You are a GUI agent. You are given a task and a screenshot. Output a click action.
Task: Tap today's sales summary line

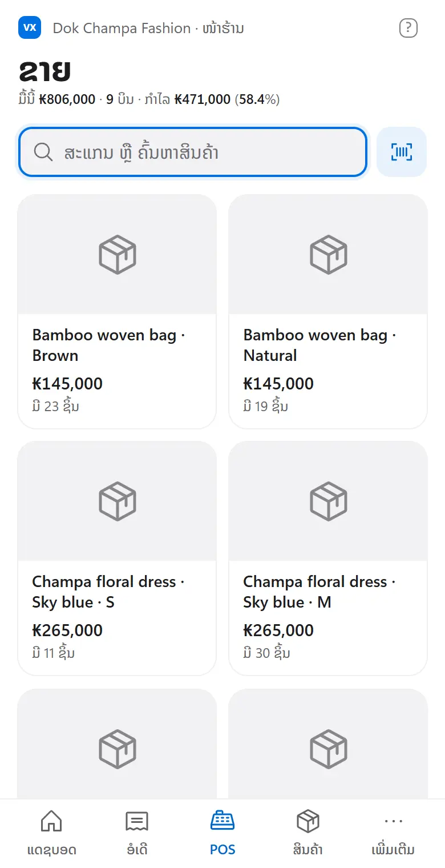point(149,99)
